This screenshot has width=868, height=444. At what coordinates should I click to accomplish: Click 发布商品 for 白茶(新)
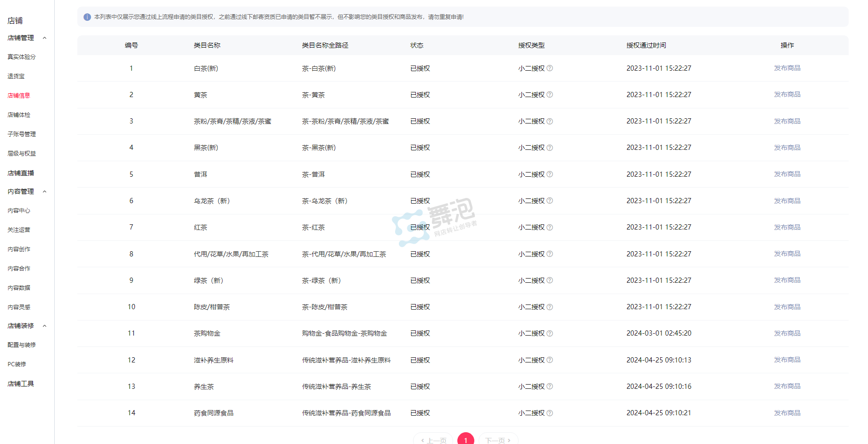(x=787, y=68)
